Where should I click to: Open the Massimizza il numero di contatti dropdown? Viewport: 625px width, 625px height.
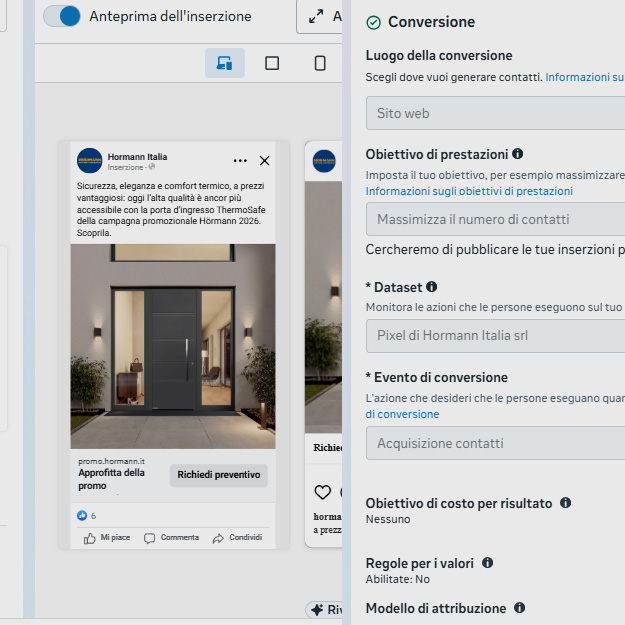click(x=495, y=219)
